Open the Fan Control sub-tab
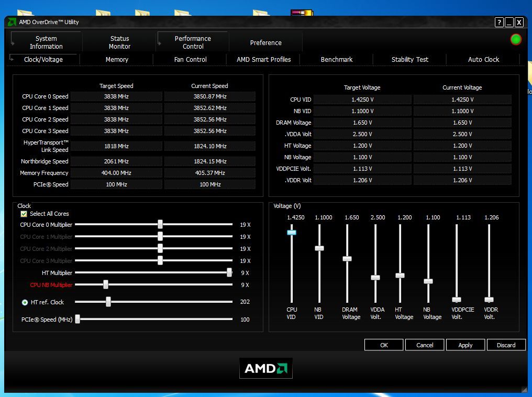This screenshot has height=397, width=532. tap(191, 59)
